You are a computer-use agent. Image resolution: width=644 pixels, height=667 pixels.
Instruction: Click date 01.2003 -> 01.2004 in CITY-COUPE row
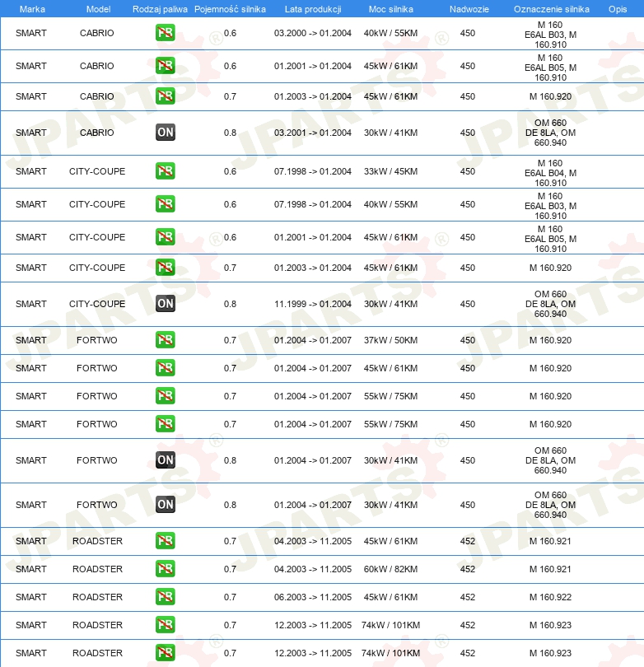tap(313, 268)
